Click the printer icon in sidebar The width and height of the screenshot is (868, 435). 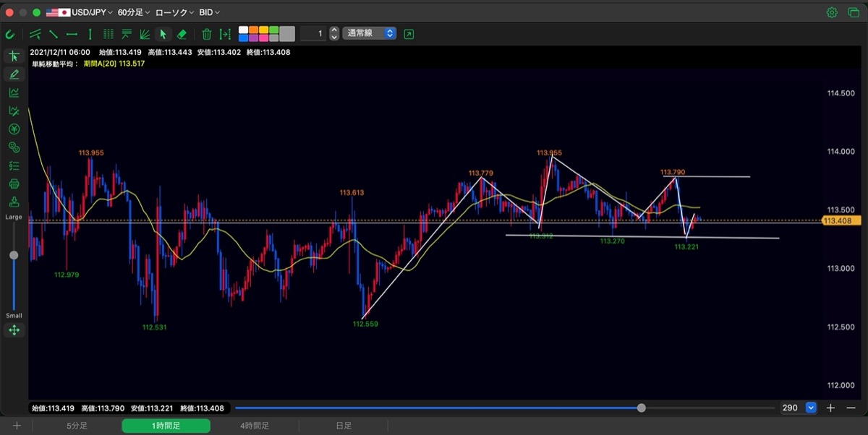pyautogui.click(x=14, y=184)
